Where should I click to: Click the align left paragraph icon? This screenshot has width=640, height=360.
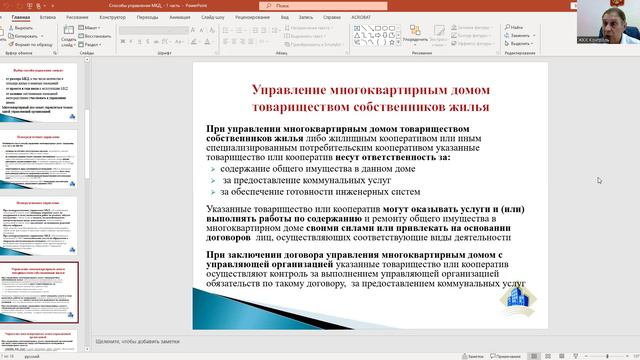pyautogui.click(x=225, y=42)
